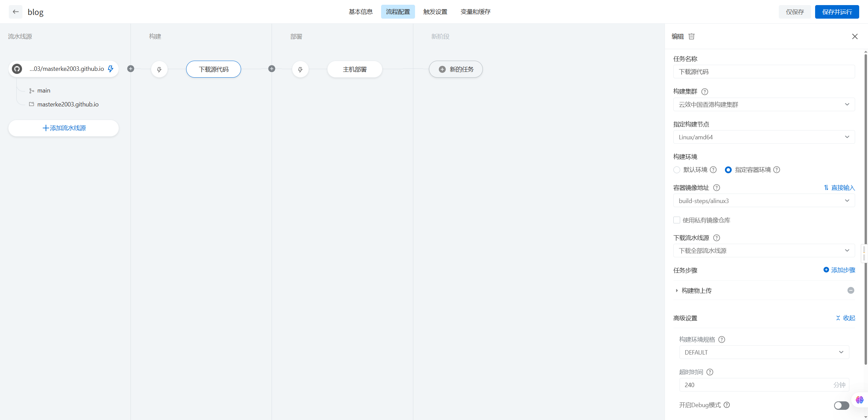Image resolution: width=868 pixels, height=420 pixels.
Task: Switch to the 触发设置 tab
Action: point(435,12)
